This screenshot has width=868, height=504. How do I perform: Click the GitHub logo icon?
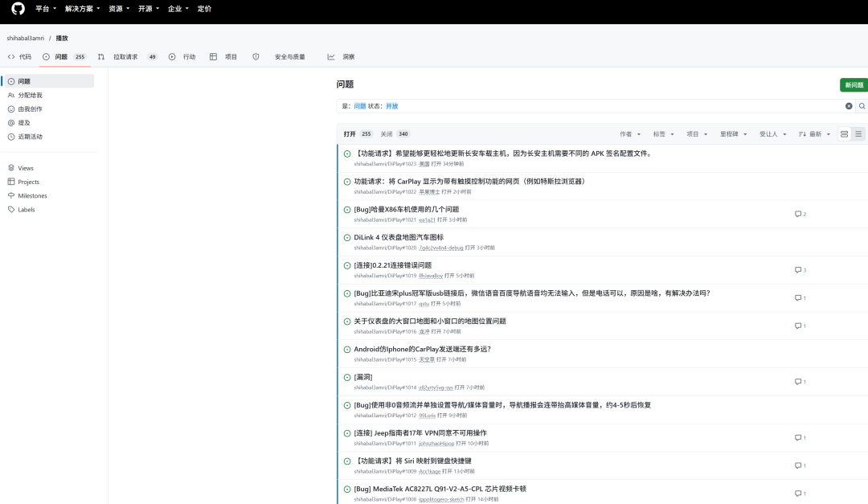pyautogui.click(x=18, y=8)
